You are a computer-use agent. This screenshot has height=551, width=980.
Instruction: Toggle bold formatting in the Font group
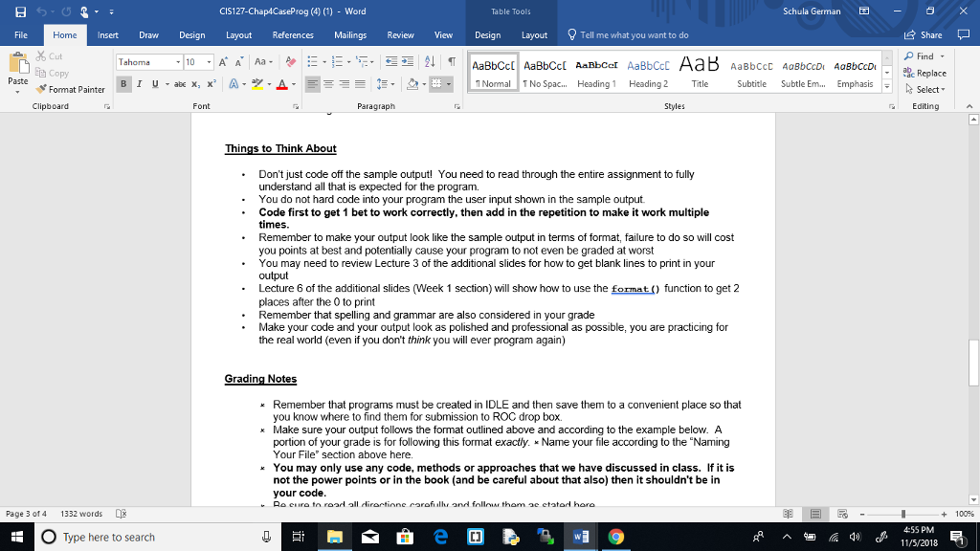pyautogui.click(x=122, y=83)
